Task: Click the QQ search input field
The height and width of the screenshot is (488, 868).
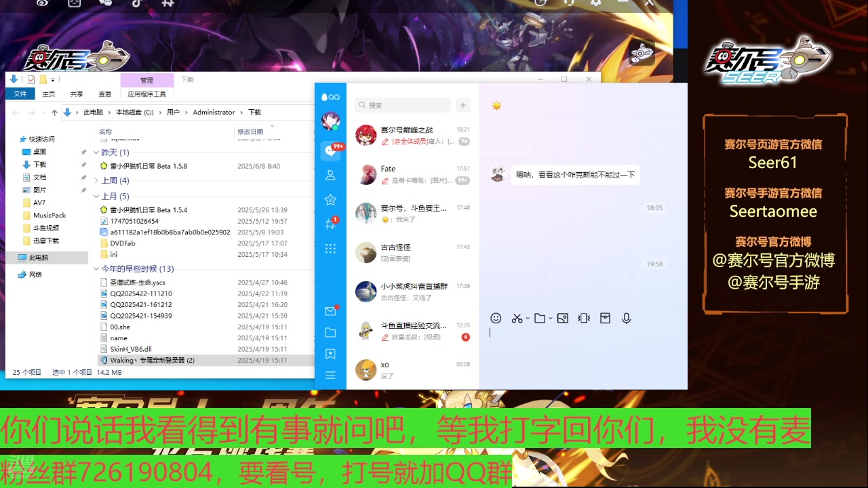Action: (x=403, y=105)
